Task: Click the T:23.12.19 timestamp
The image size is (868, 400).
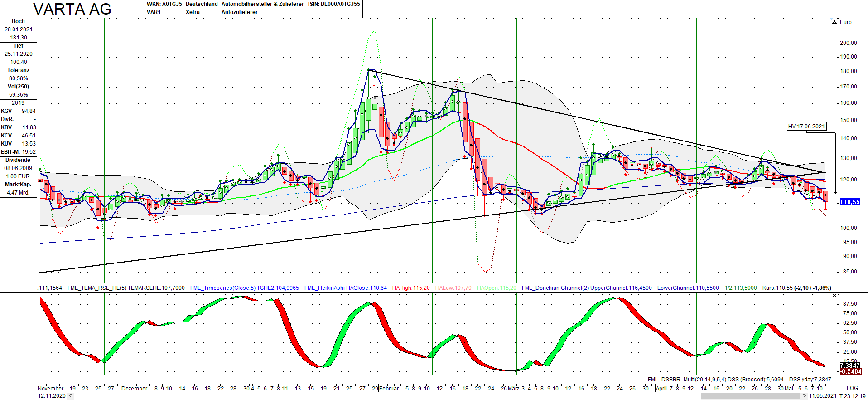Action: point(853,396)
